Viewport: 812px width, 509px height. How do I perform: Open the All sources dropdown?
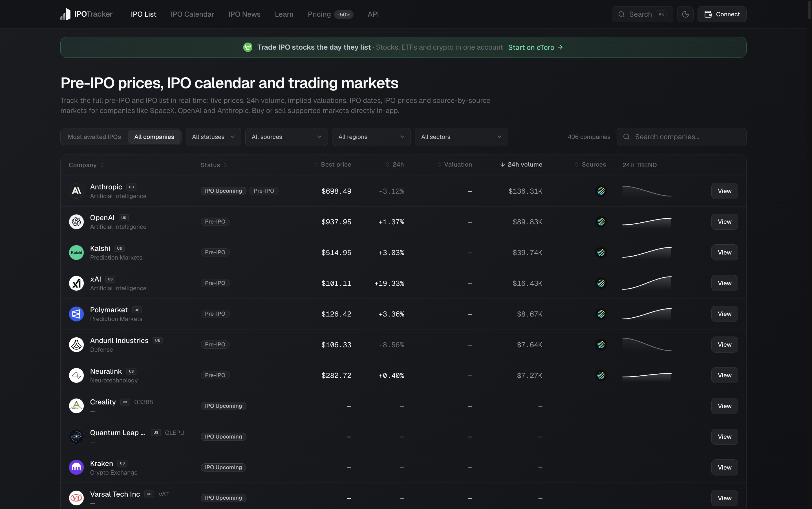tap(286, 137)
